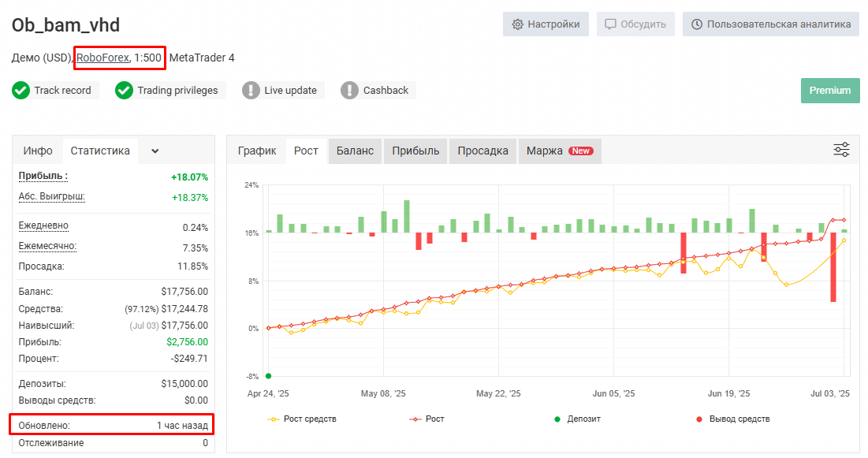Open the Маржа New tab
Viewport: 868px width, 458px height.
coord(560,151)
